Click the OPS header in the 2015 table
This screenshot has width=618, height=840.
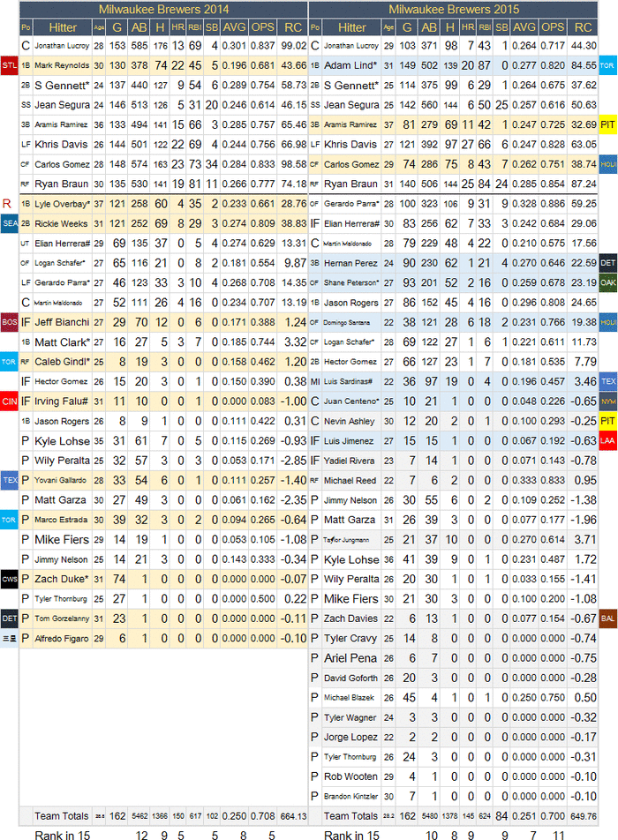[x=552, y=27]
